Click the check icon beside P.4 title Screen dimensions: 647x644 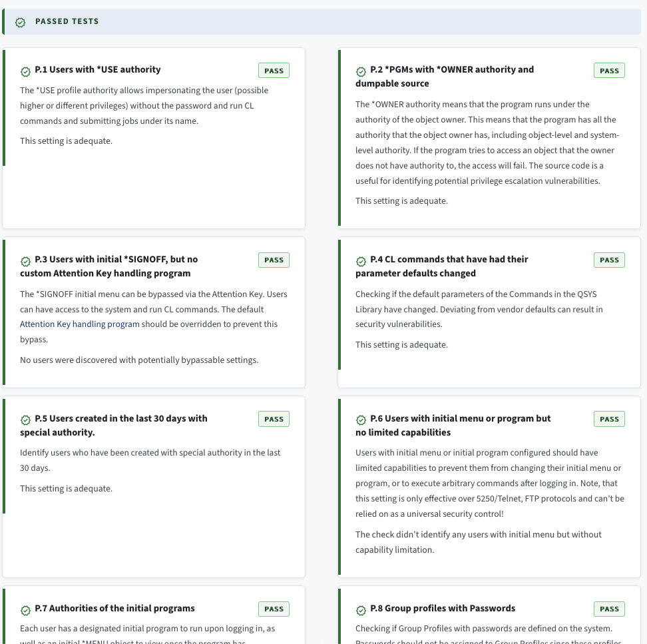361,260
